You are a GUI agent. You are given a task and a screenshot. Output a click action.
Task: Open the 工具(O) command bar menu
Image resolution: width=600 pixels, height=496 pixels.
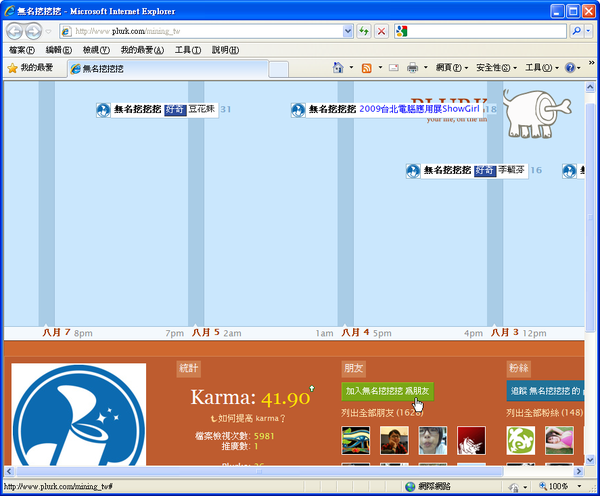point(541,68)
